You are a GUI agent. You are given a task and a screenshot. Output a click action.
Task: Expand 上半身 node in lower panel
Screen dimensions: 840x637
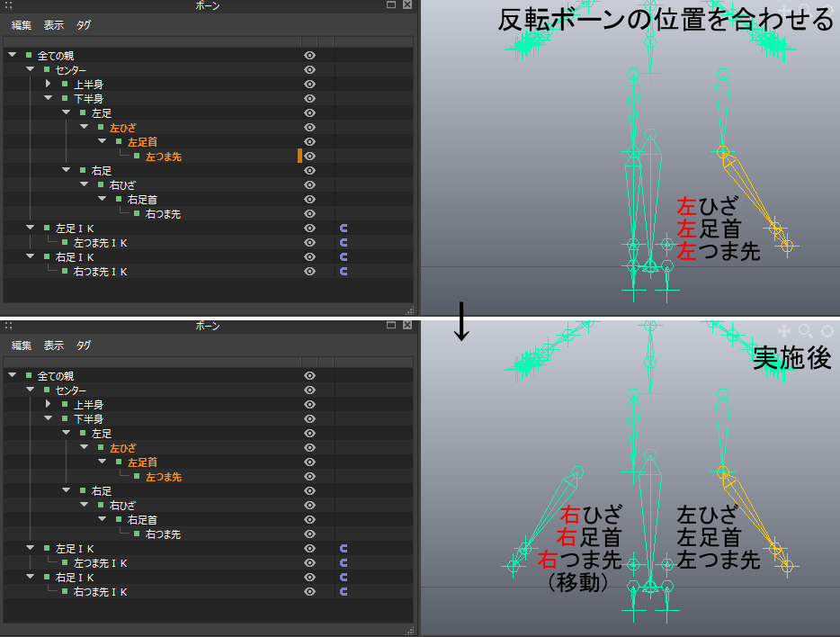tap(49, 404)
